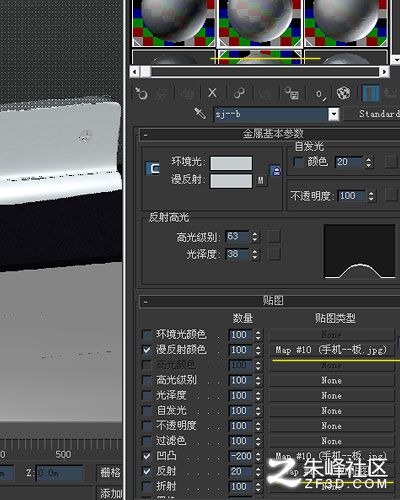Click the Put to Library icon
The image size is (400, 500).
tap(291, 93)
